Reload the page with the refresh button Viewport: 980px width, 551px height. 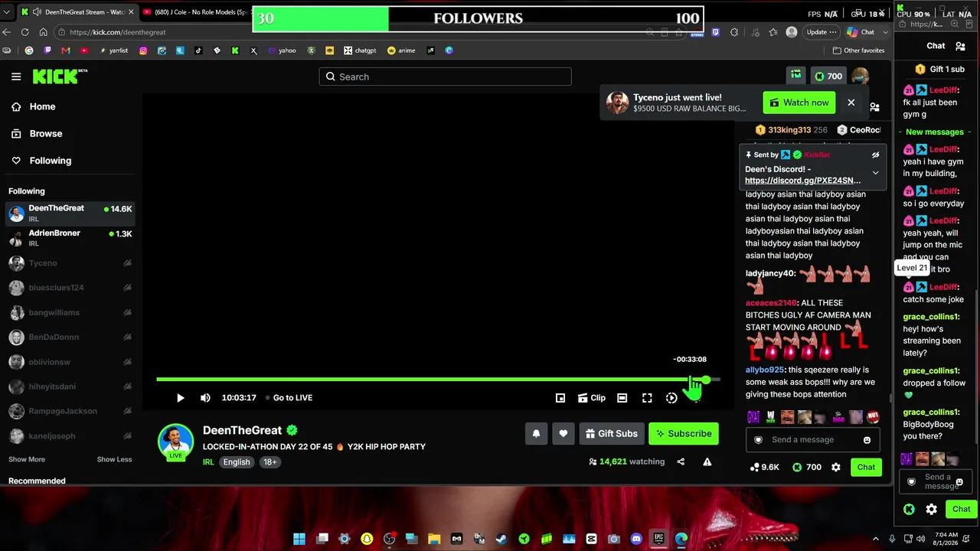click(x=25, y=32)
